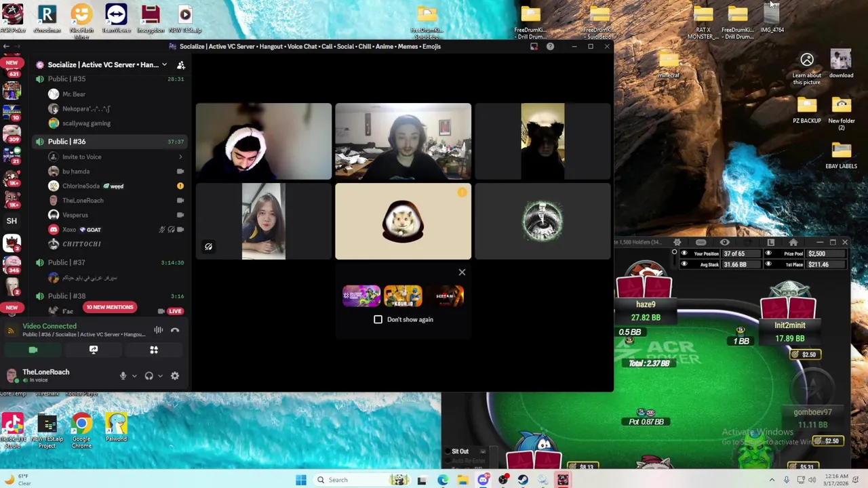The height and width of the screenshot is (488, 868).
Task: Open poker lobby via home icon
Action: (793, 243)
